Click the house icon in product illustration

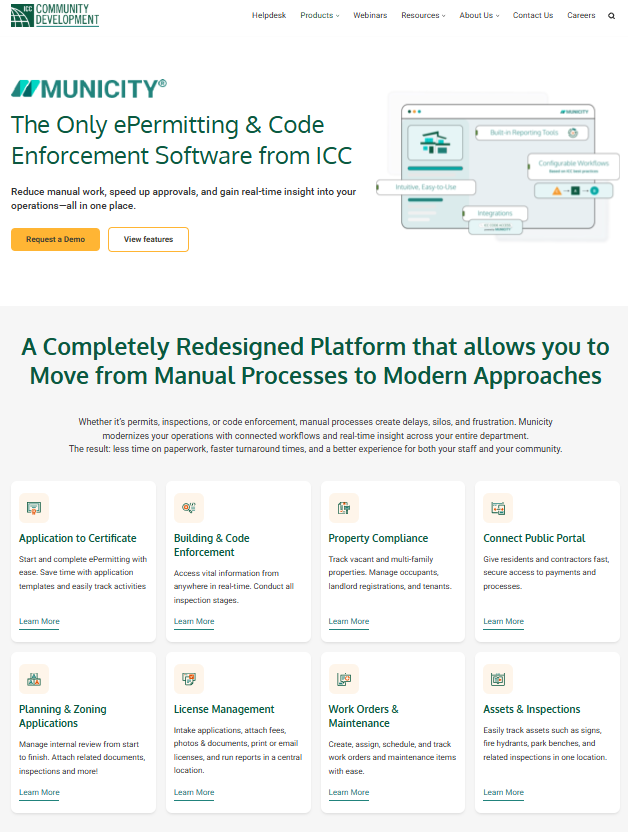tap(435, 142)
